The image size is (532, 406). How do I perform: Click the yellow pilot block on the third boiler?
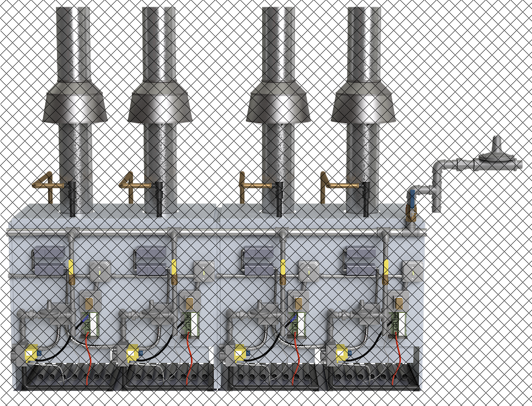click(x=240, y=353)
